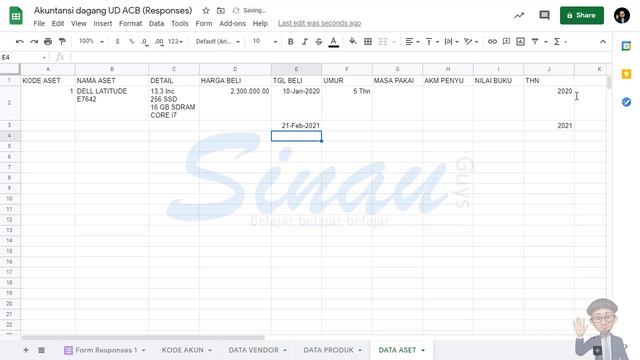Viewport: 640px width, 360px height.
Task: Open the Form menu
Action: 204,24
